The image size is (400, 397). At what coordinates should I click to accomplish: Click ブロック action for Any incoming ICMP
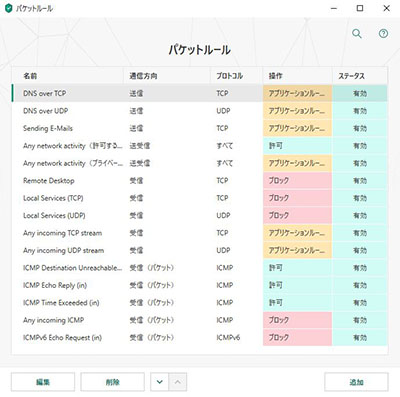point(298,320)
